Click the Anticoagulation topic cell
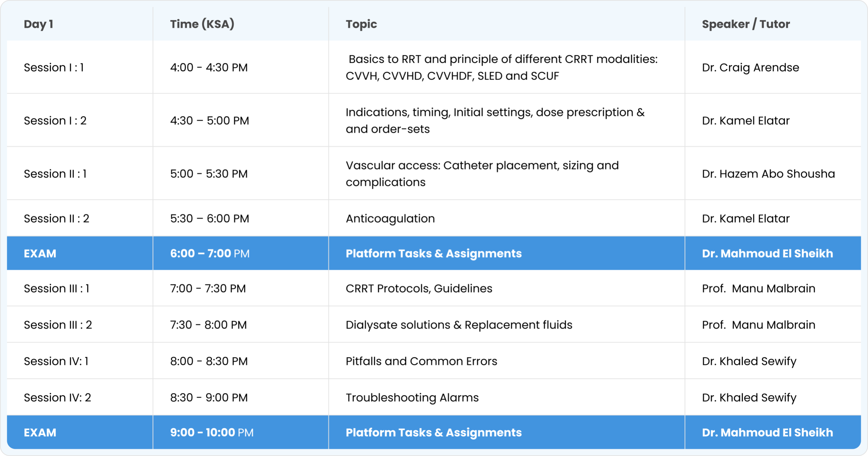Image resolution: width=868 pixels, height=456 pixels. 390,219
